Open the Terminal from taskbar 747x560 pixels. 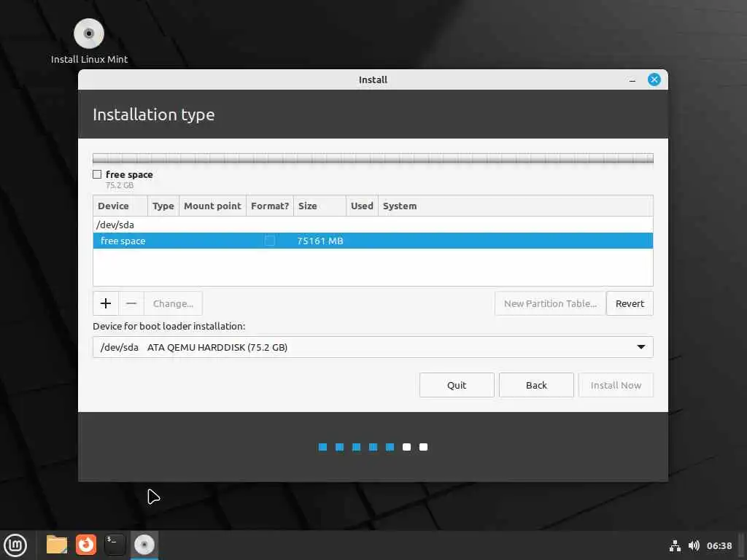pos(115,544)
